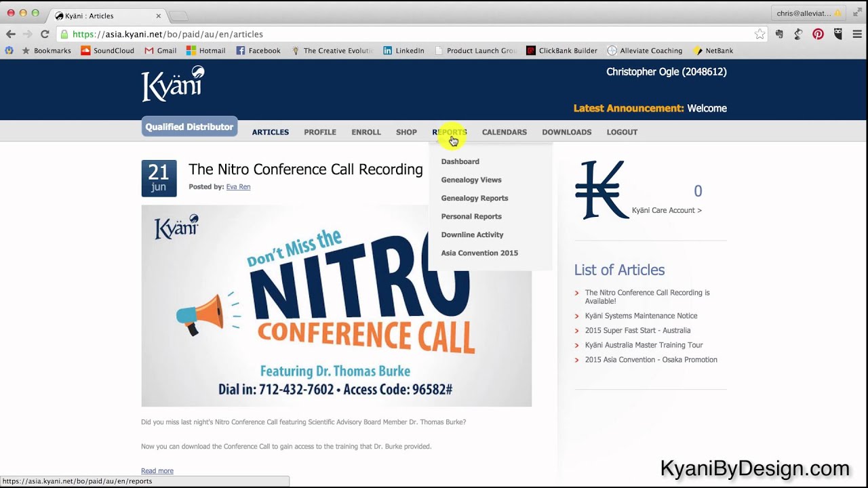Click the browser forward arrow
Screen dimensions: 868x488
pos(28,34)
